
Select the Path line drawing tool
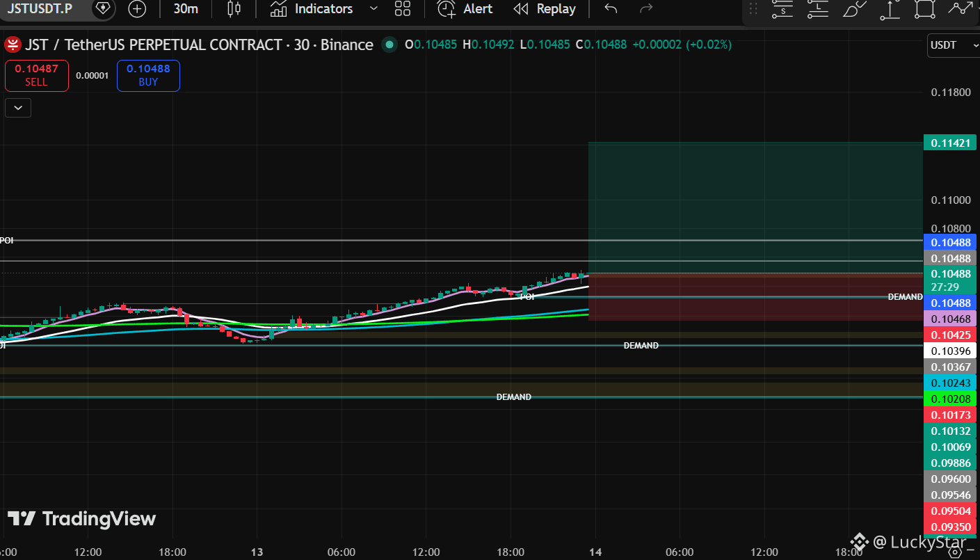pyautogui.click(x=961, y=9)
